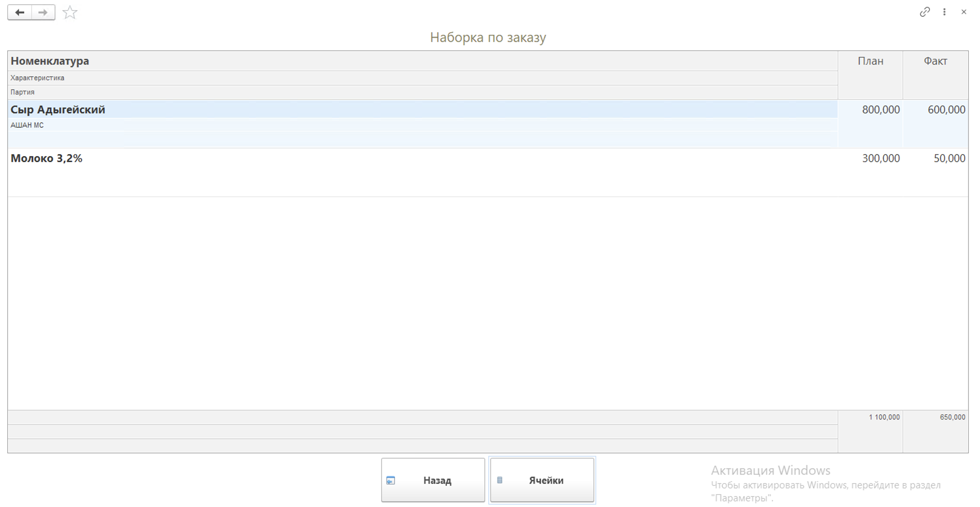Close the form with X icon
The width and height of the screenshot is (980, 507).
[x=964, y=12]
